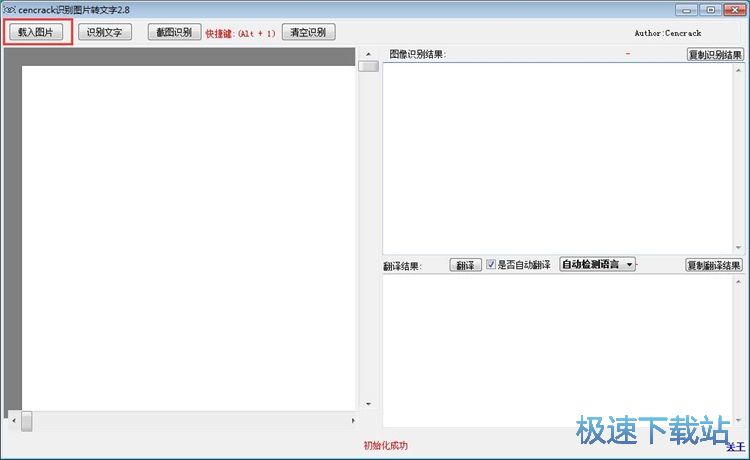Maximize the cencrack window
750x460 pixels.
click(711, 10)
